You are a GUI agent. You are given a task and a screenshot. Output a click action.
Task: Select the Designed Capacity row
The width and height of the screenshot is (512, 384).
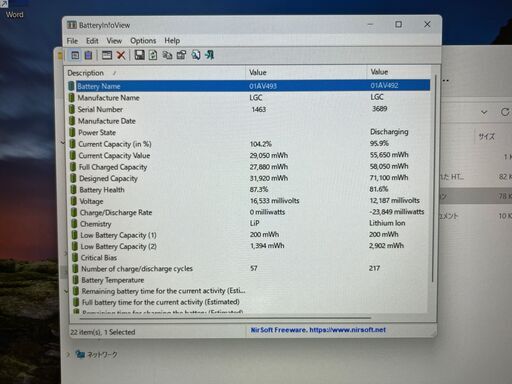pos(250,178)
